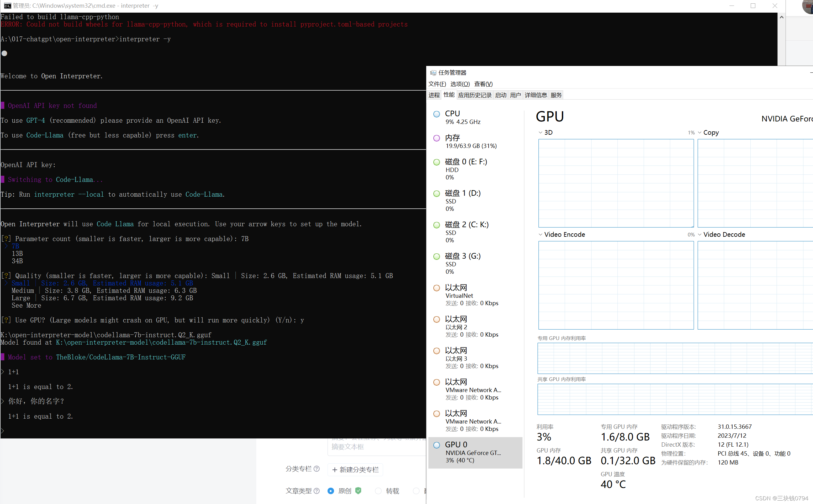This screenshot has height=504, width=813.
Task: Maximize the cmd.exe window
Action: [753, 6]
